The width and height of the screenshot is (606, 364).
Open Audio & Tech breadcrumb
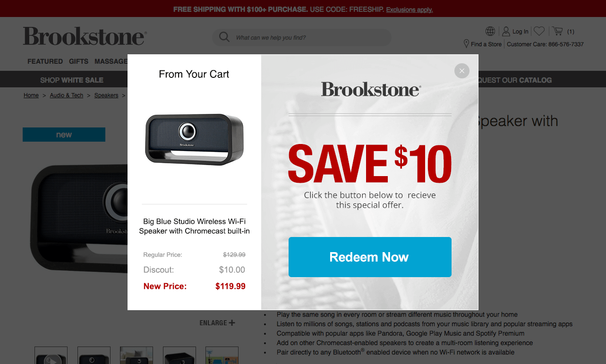67,95
